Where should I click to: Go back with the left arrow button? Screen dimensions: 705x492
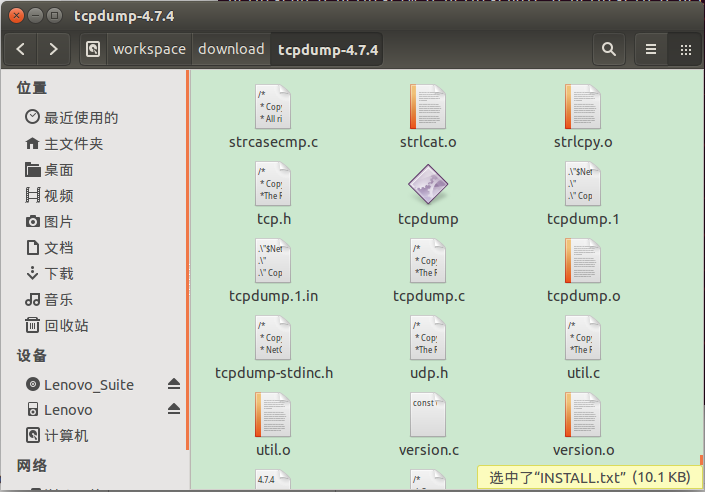point(21,49)
